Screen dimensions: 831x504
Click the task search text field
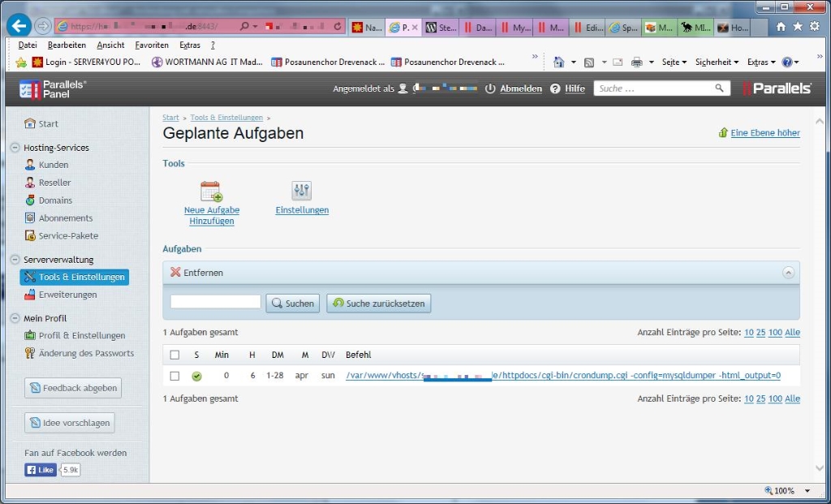click(x=215, y=302)
